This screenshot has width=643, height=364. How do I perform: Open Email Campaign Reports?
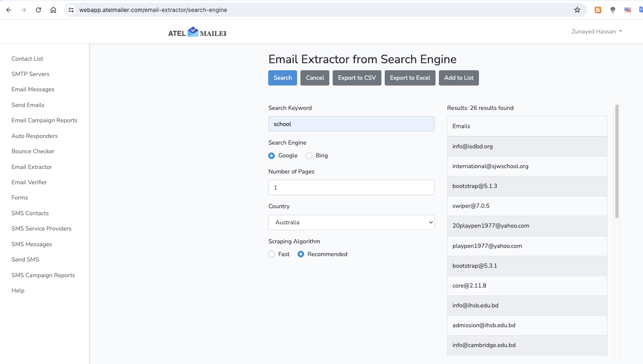point(45,120)
